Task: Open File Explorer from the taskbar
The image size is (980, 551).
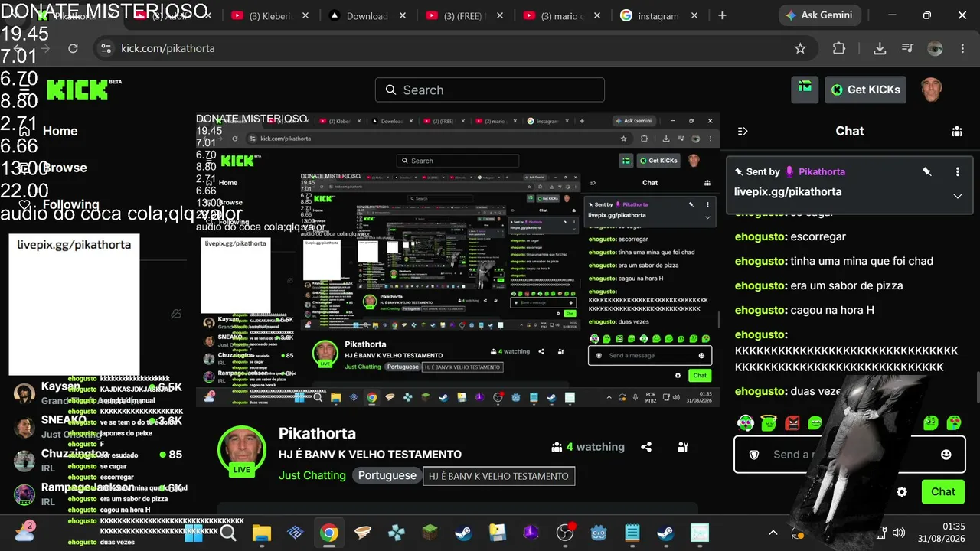Action: point(262,533)
